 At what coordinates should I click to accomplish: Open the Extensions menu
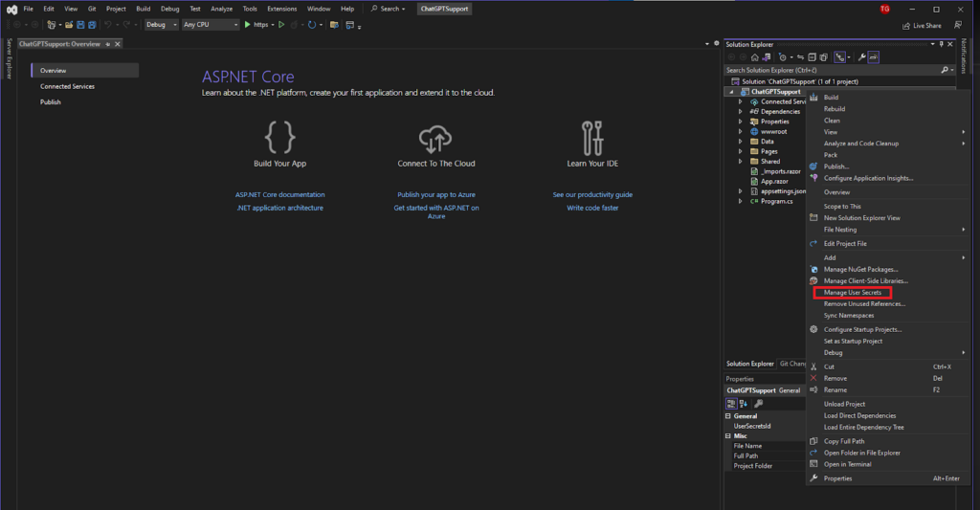(x=282, y=9)
